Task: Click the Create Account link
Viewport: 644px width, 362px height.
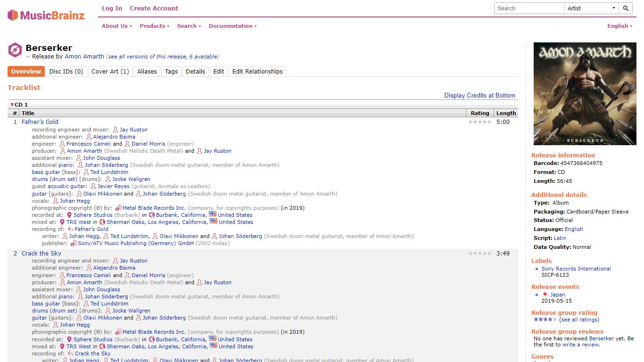Action: pos(154,8)
